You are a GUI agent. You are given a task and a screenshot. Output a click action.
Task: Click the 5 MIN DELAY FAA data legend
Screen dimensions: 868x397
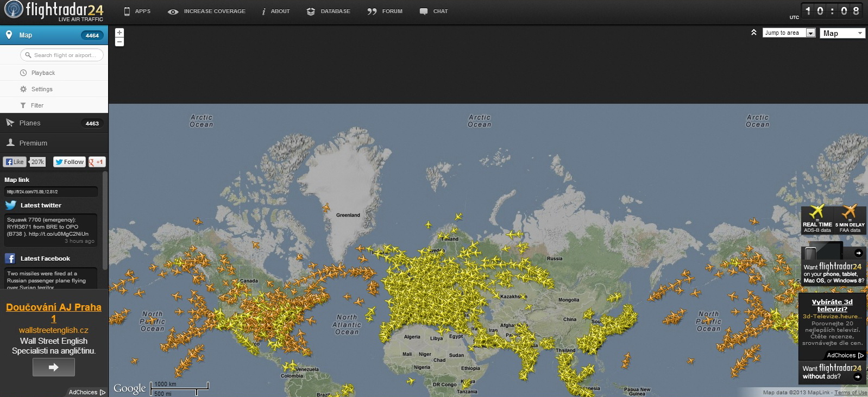(x=850, y=219)
